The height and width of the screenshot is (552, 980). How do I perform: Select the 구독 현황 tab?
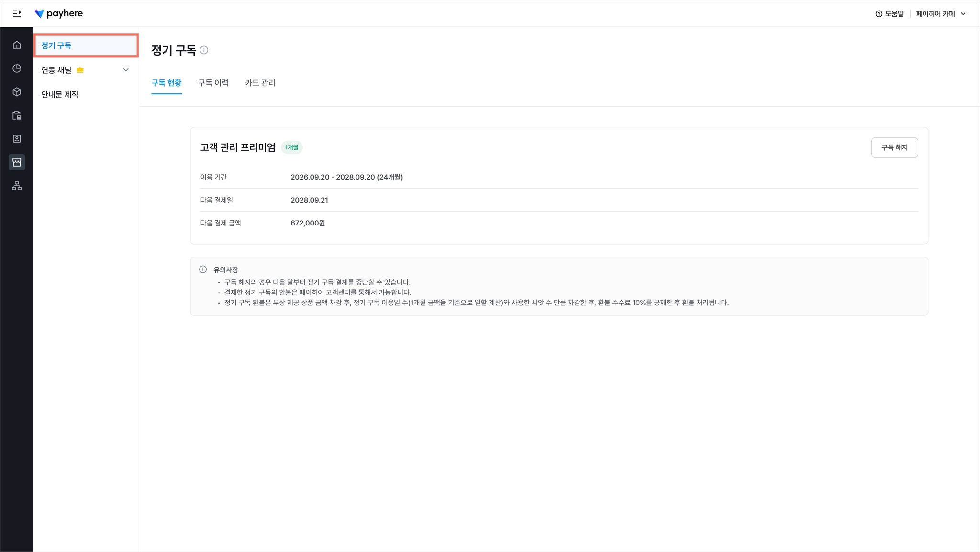click(x=167, y=83)
